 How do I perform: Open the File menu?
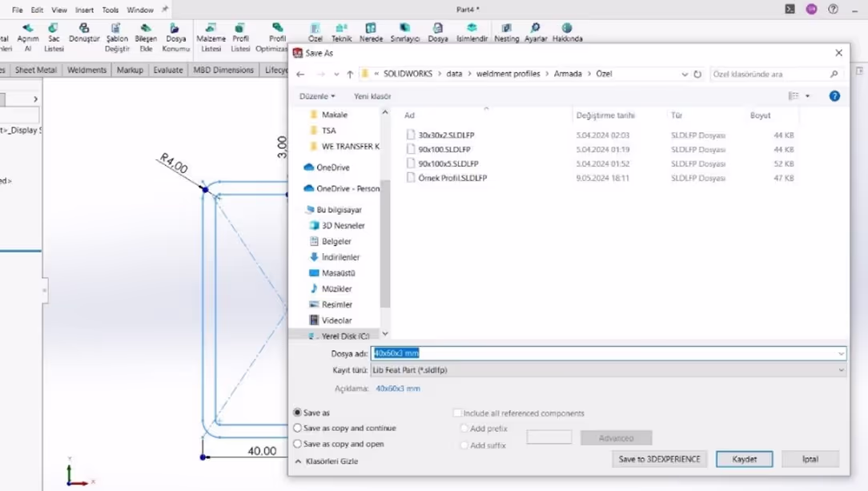point(17,10)
